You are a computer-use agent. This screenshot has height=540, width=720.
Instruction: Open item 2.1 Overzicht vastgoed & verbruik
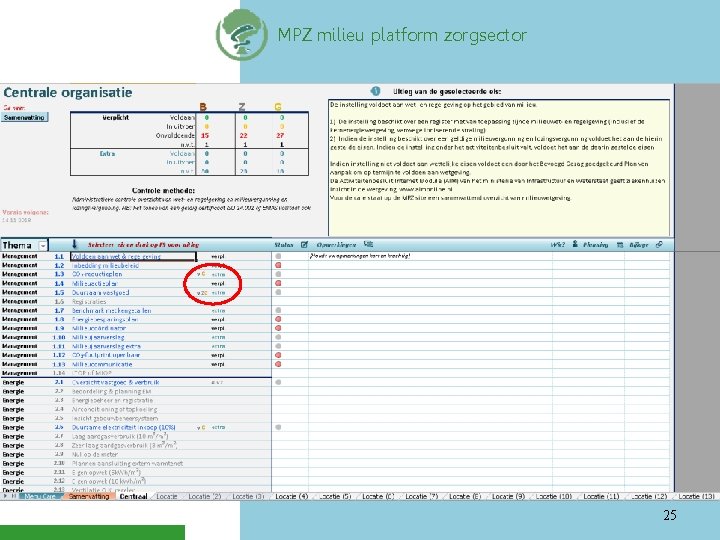coord(115,382)
